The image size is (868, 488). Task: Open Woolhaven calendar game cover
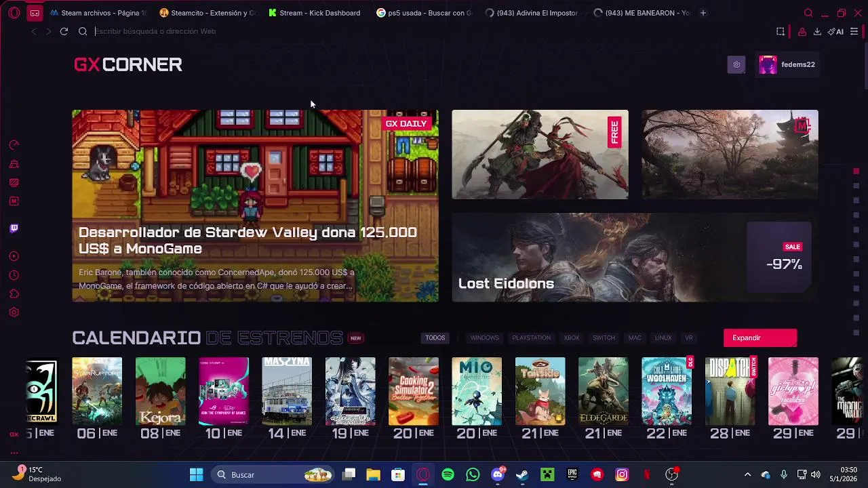[x=667, y=391]
